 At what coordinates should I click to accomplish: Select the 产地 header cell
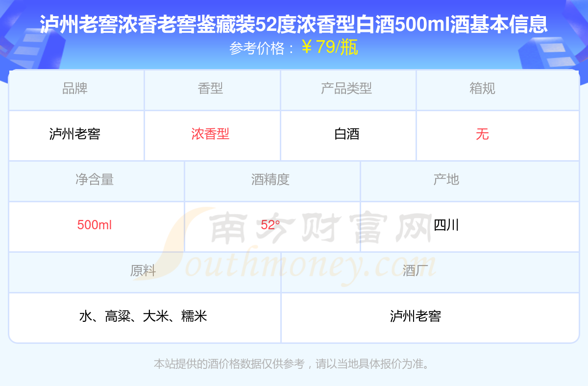coord(470,181)
